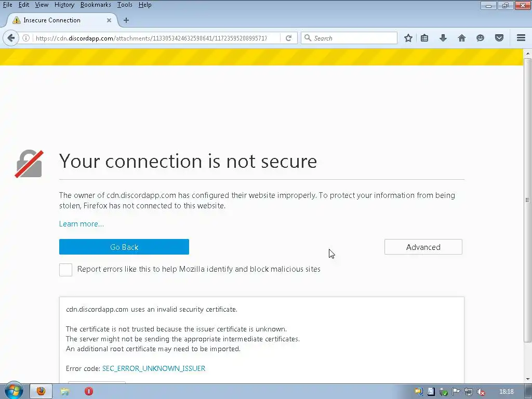Viewport: 532px width, 399px height.
Task: Open the View menu
Action: point(42,5)
